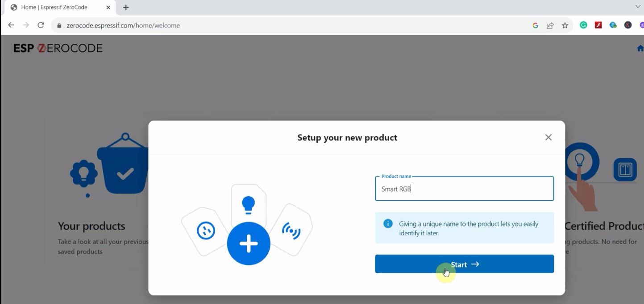Reload the page
Viewport: 644px width, 304px height.
[x=41, y=25]
